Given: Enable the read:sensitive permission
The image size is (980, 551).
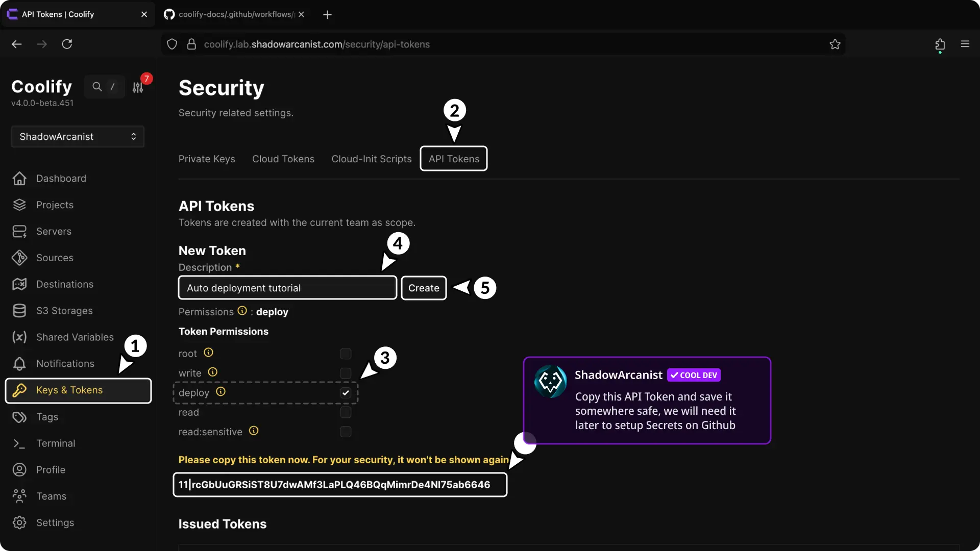Looking at the screenshot, I should (346, 431).
